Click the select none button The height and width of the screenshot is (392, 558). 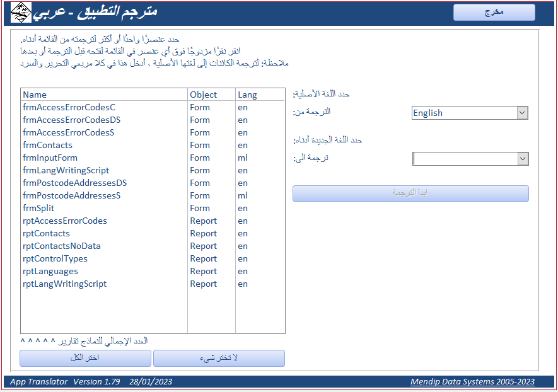coord(219,358)
